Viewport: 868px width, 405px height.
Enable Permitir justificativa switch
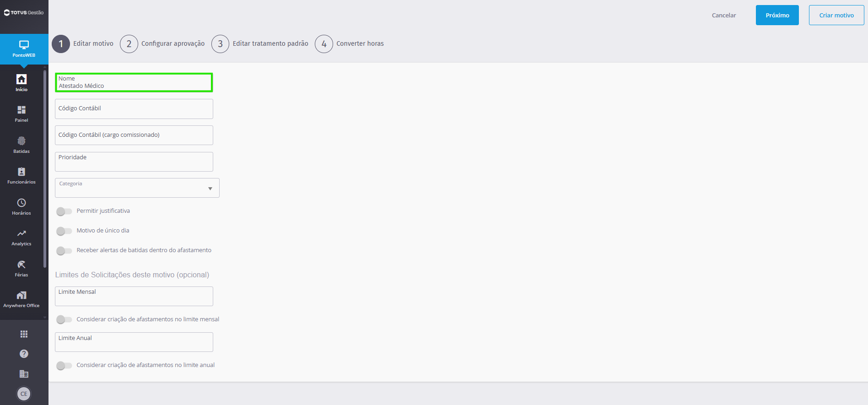64,211
